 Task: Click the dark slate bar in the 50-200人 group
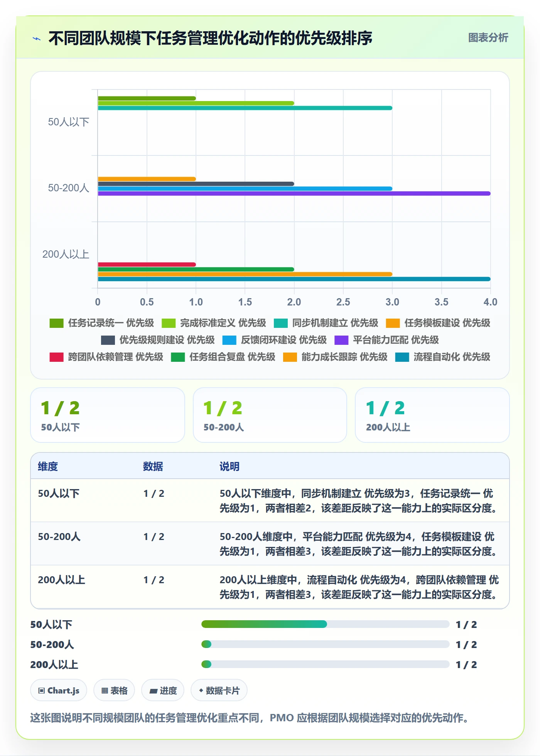coord(196,184)
